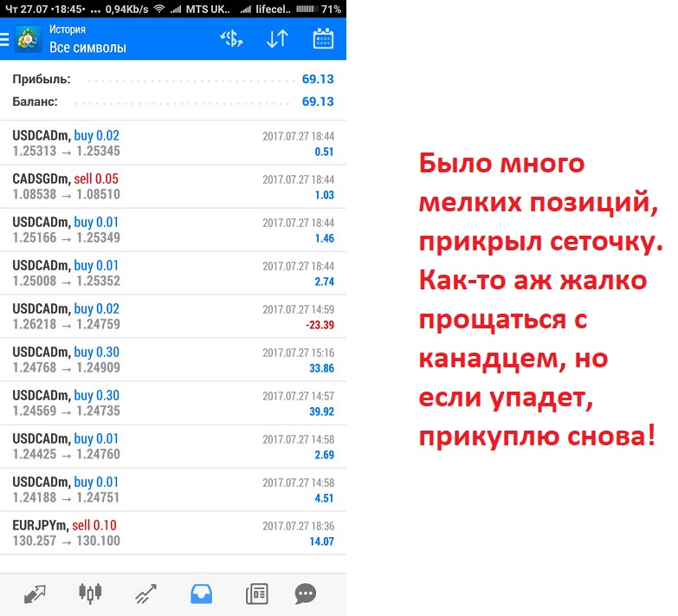Open the calendar period picker icon
The width and height of the screenshot is (678, 616).
pyautogui.click(x=323, y=38)
